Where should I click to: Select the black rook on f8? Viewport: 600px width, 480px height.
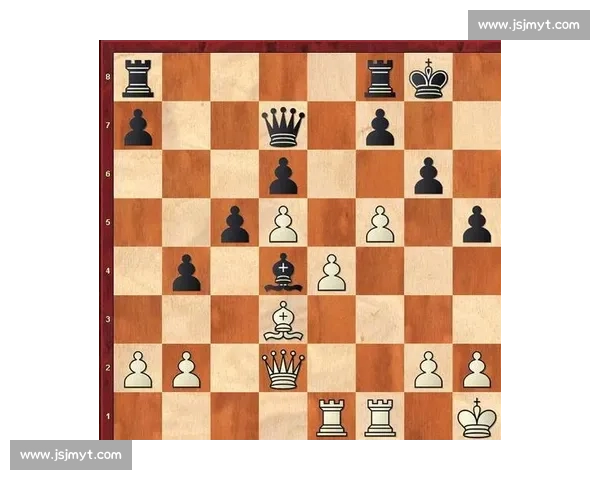pyautogui.click(x=380, y=78)
